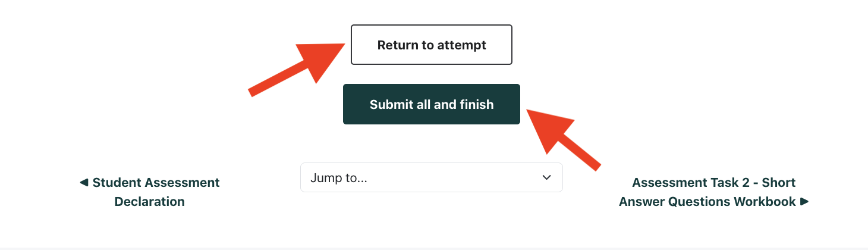Click the word 'Return' on the outlined button
This screenshot has height=250, width=868.
pyautogui.click(x=397, y=45)
